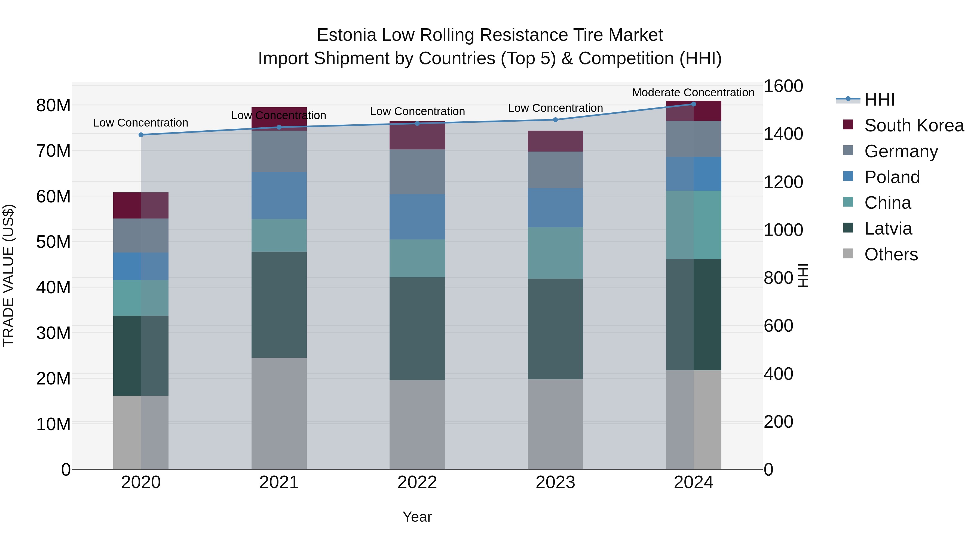Click the 1000 HHI axis tick label
The height and width of the screenshot is (551, 980).
tap(784, 230)
